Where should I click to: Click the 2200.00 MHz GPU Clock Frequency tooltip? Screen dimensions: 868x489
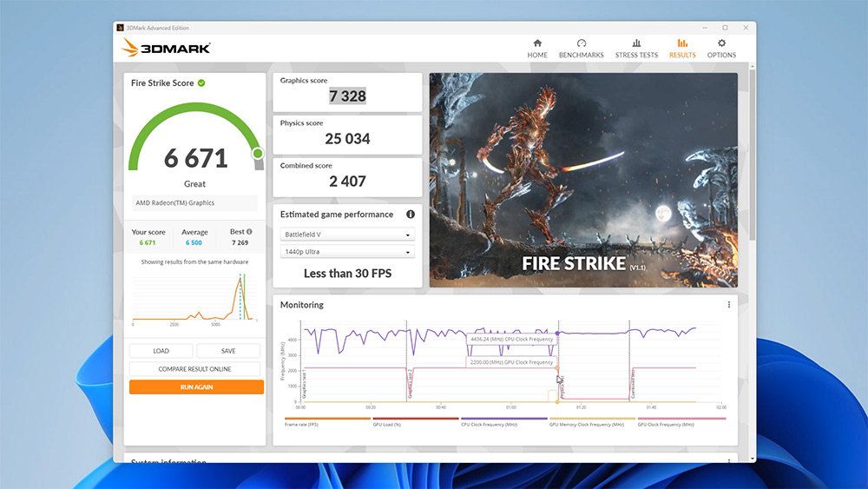coord(511,362)
